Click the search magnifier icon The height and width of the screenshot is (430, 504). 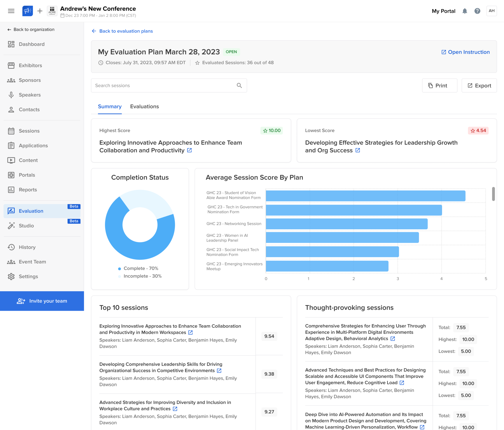tap(239, 85)
